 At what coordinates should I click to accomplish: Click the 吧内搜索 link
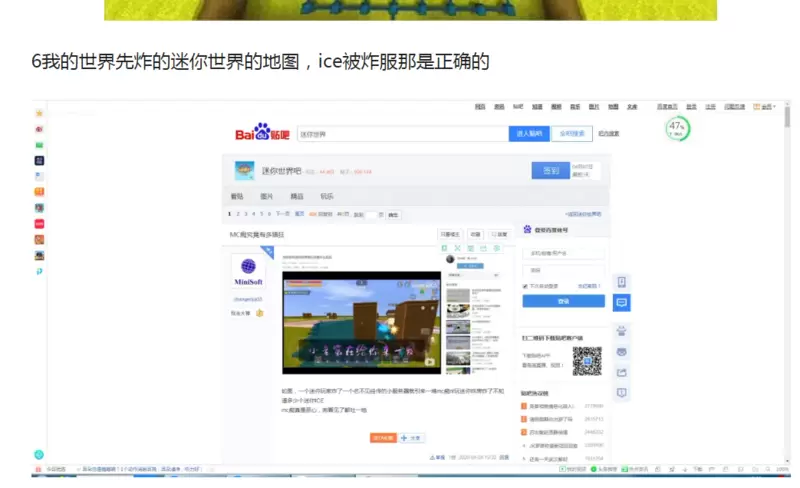tap(609, 134)
